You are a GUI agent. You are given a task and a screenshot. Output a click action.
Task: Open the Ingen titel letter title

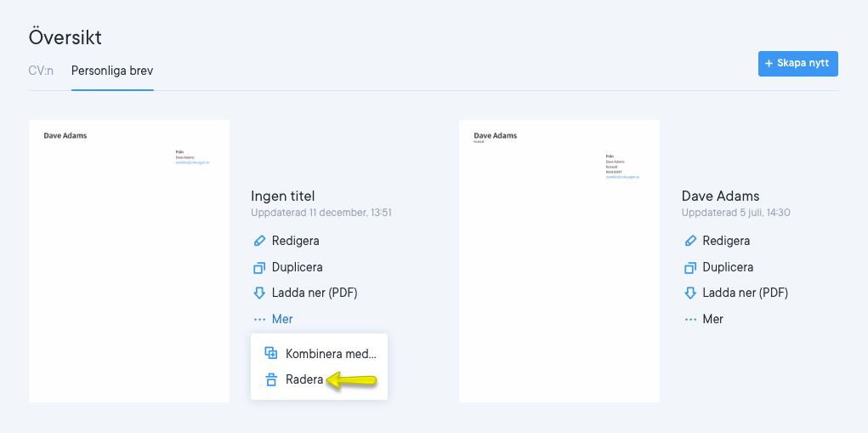coord(283,196)
